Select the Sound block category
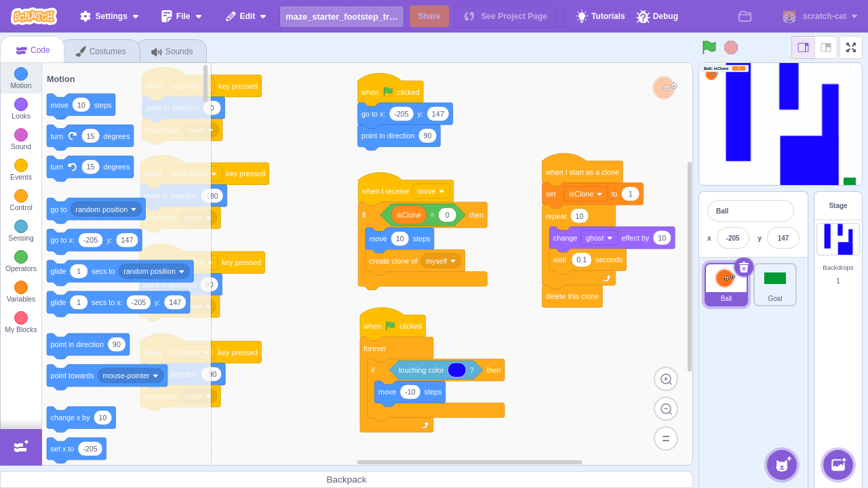The width and height of the screenshot is (868, 488). 21,140
